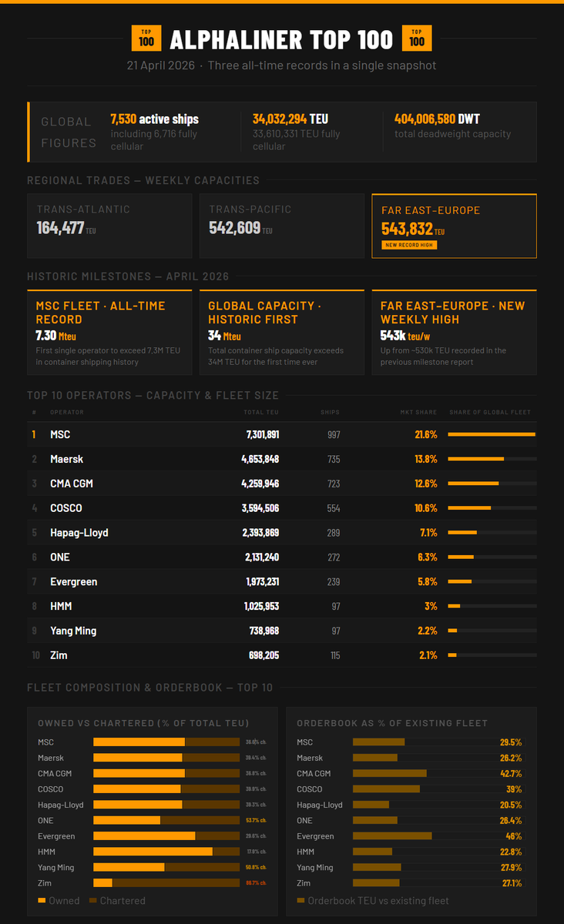Click the SHIPS column header
The height and width of the screenshot is (924, 564).
click(x=330, y=413)
